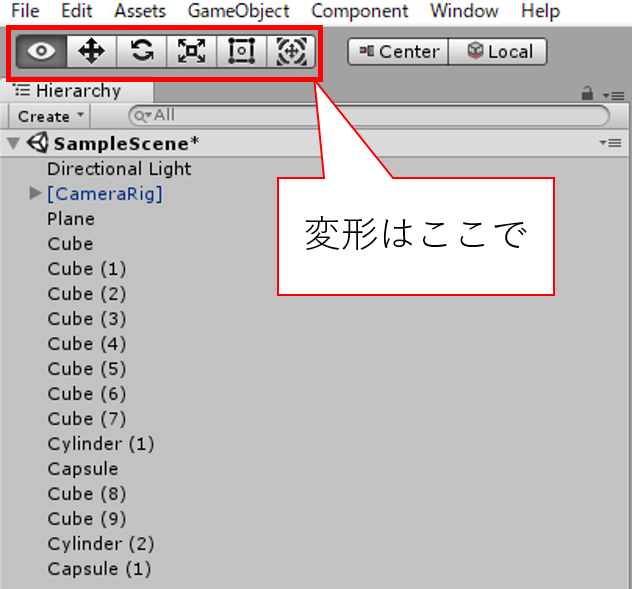Select the Move tool
Image resolution: width=632 pixels, height=589 pixels.
pos(91,51)
